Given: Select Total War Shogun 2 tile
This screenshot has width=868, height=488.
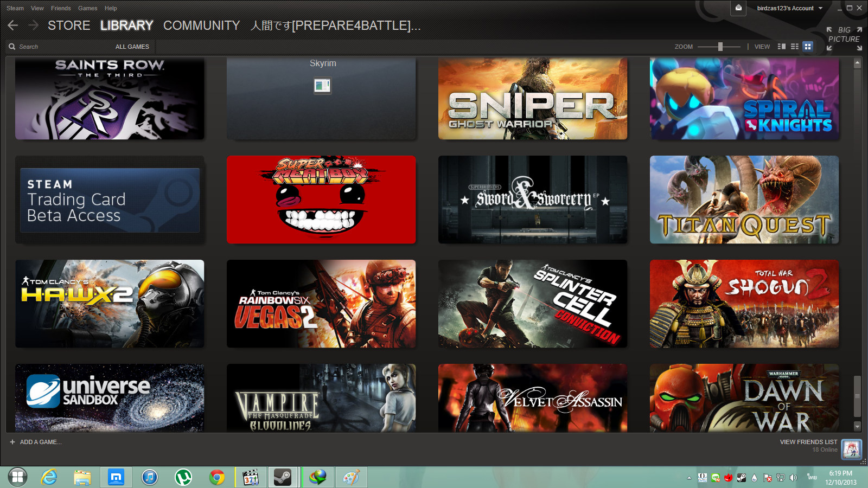Looking at the screenshot, I should (744, 304).
